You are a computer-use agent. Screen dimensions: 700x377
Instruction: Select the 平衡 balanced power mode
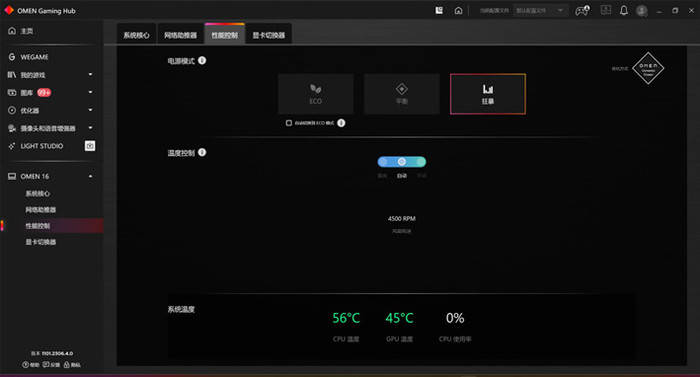(402, 94)
